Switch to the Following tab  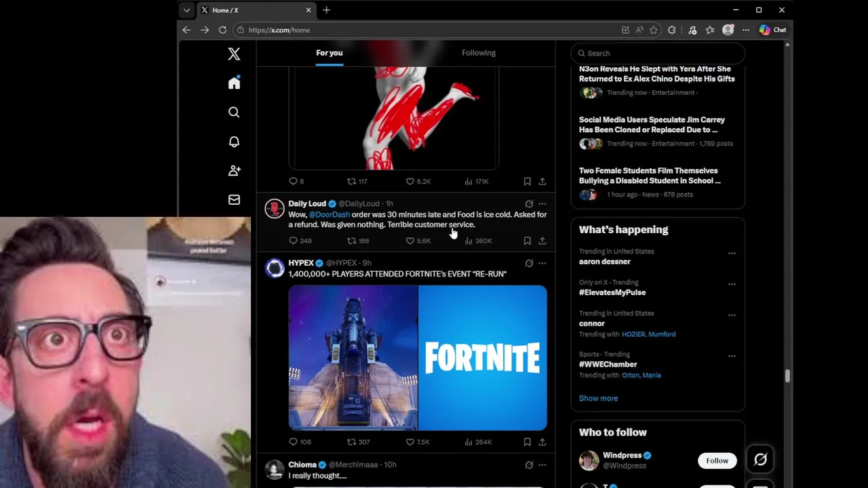(x=479, y=53)
